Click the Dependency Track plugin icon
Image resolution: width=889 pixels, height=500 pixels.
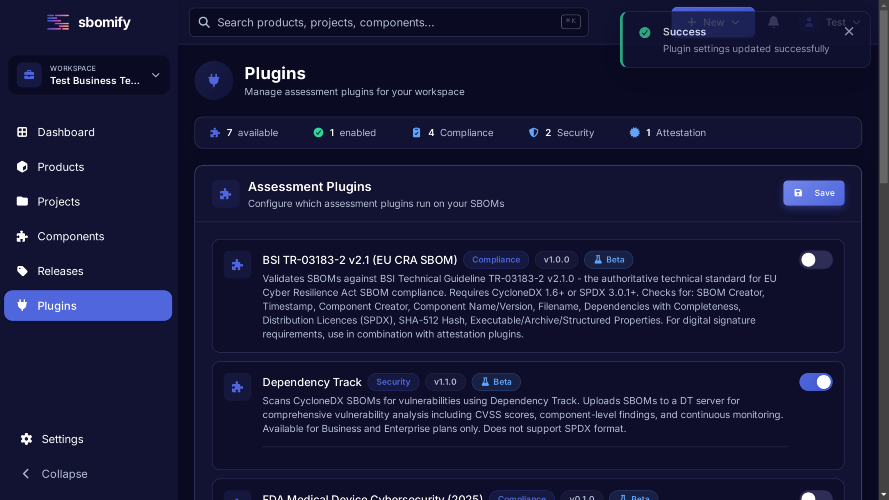237,387
